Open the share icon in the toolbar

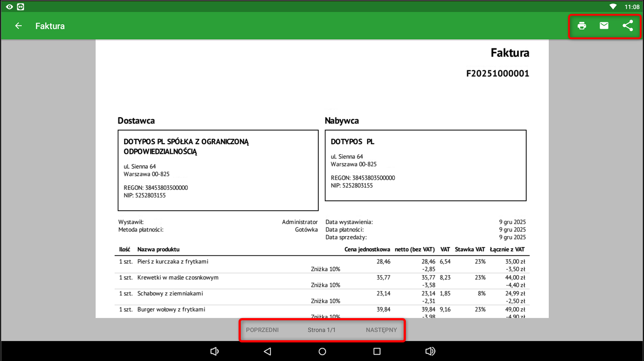click(x=628, y=26)
